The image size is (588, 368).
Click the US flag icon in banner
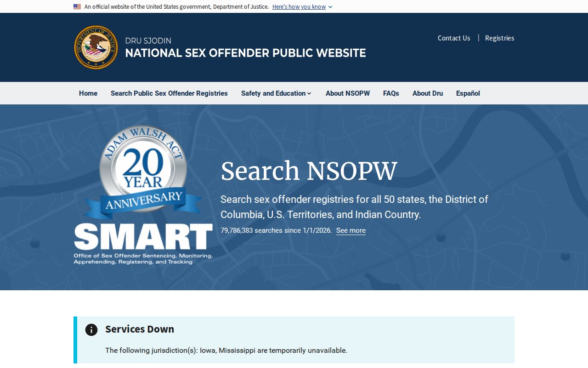point(77,6)
